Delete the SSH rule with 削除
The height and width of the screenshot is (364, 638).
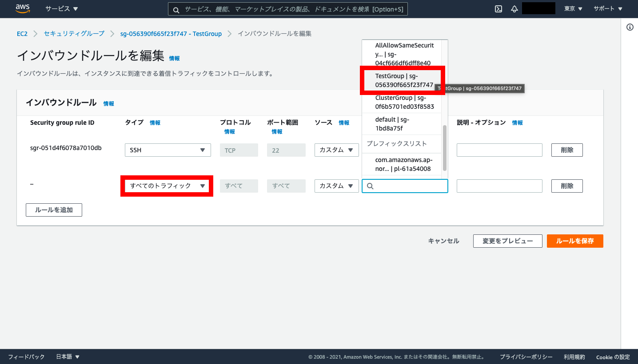click(567, 150)
